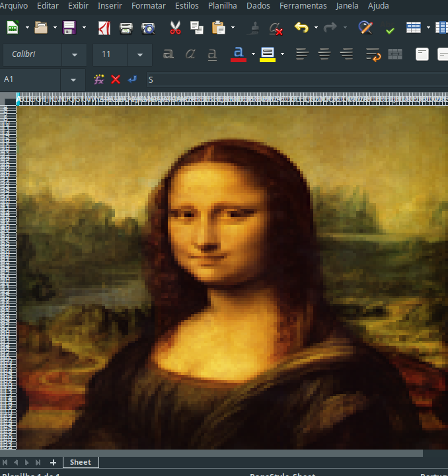Click the Print icon
448x476 pixels.
[126, 28]
